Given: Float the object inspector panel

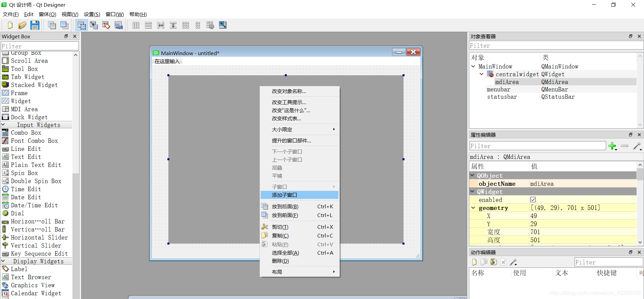Looking at the screenshot, I should [x=631, y=36].
